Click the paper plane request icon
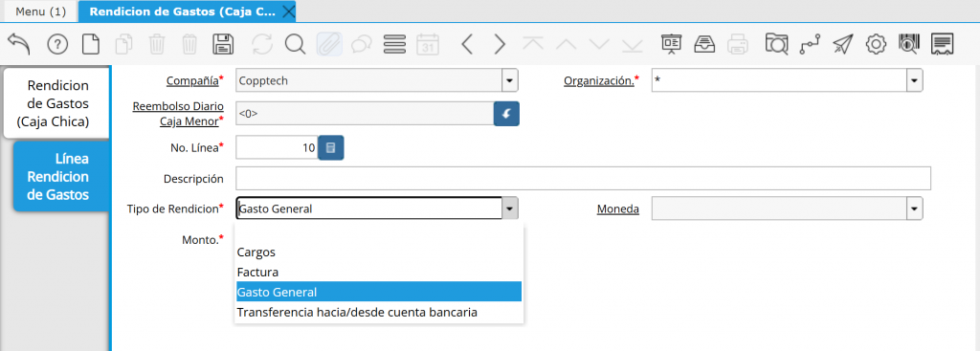The image size is (980, 351). 843,44
